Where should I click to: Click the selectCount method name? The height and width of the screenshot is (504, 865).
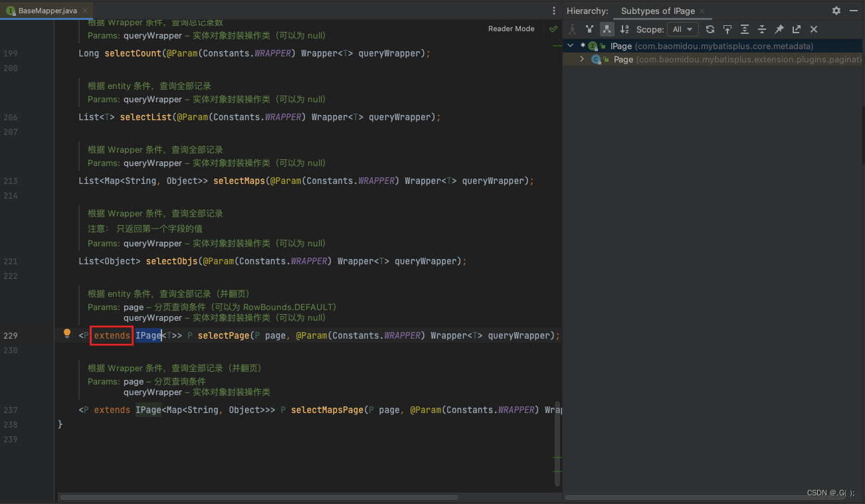click(x=133, y=53)
